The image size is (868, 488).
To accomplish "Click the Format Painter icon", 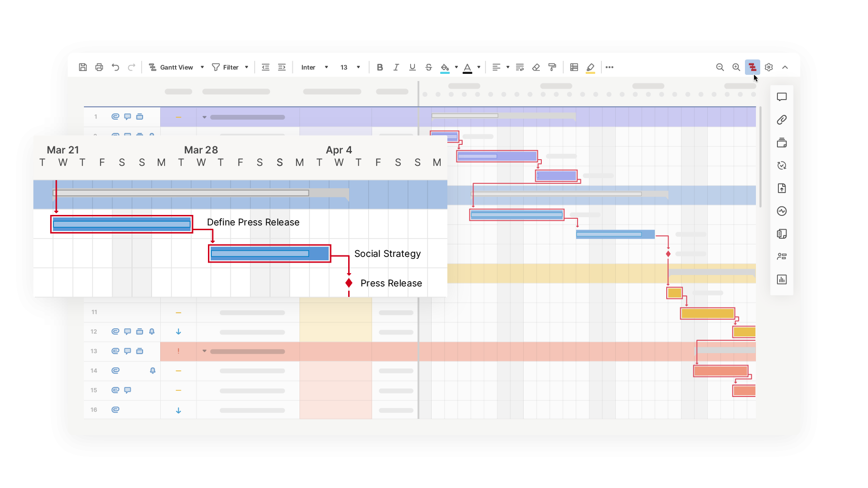I will pyautogui.click(x=552, y=67).
